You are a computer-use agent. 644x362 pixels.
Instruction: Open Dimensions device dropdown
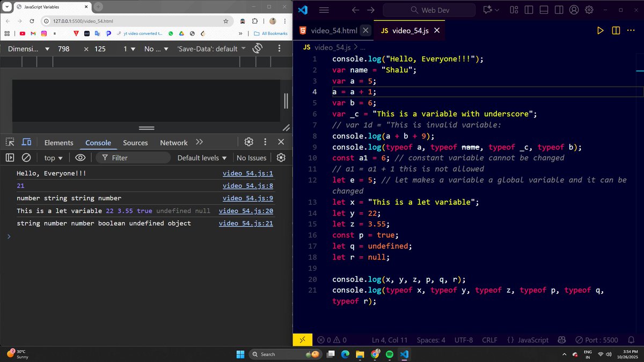[29, 49]
